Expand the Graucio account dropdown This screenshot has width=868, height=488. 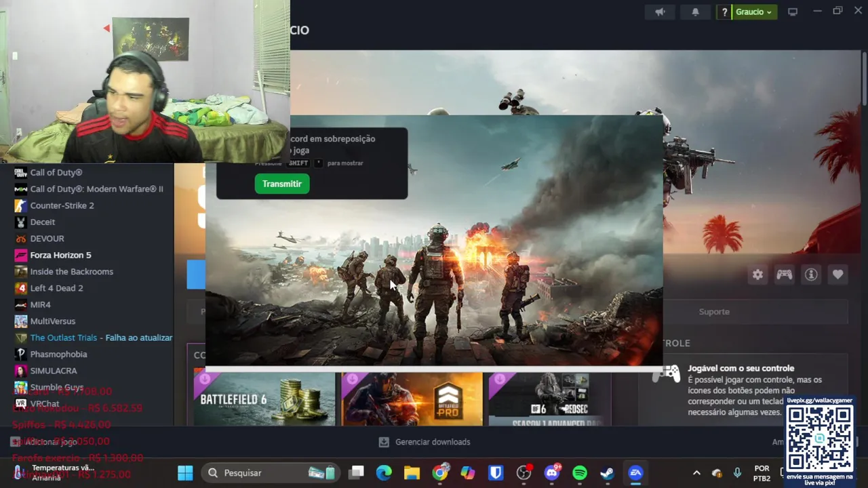(754, 12)
